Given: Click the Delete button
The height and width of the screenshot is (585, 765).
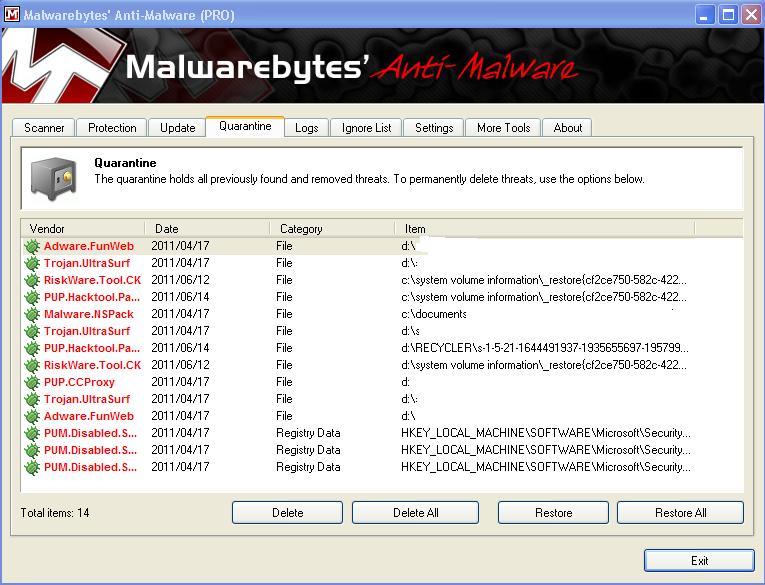Looking at the screenshot, I should point(287,513).
